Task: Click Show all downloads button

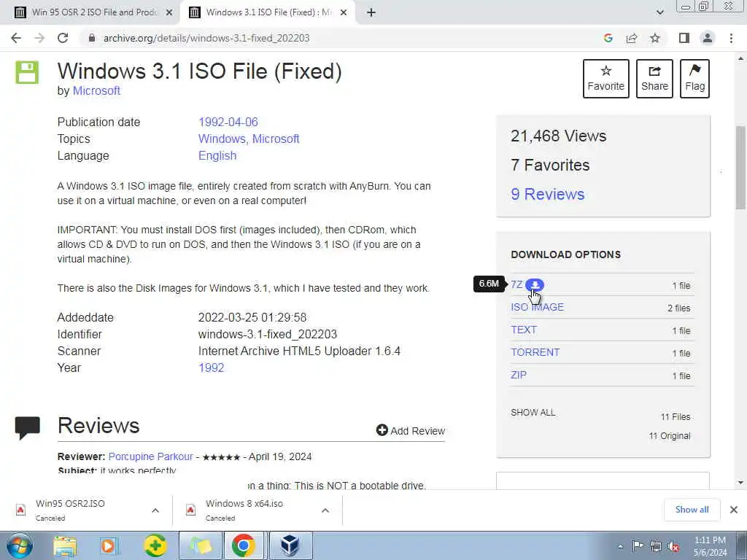Action: pyautogui.click(x=692, y=510)
